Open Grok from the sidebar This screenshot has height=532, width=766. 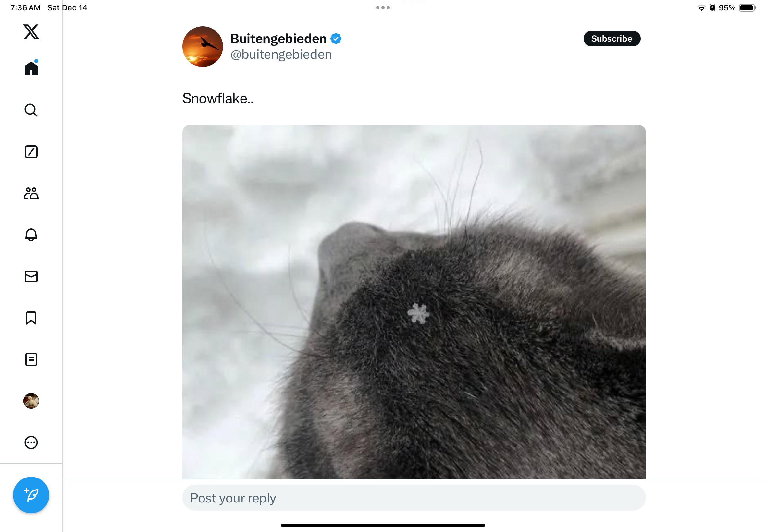click(31, 152)
